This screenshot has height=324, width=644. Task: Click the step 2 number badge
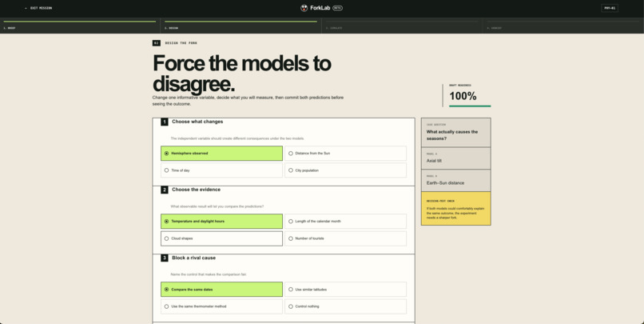click(165, 190)
